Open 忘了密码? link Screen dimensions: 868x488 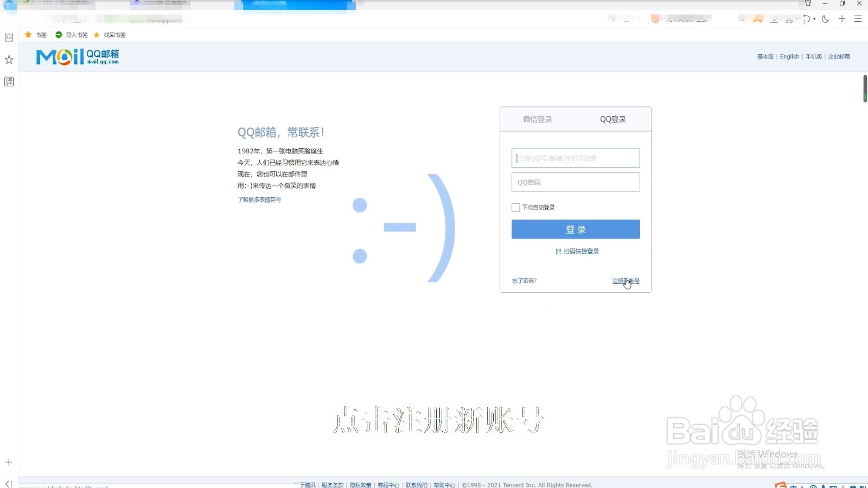524,281
